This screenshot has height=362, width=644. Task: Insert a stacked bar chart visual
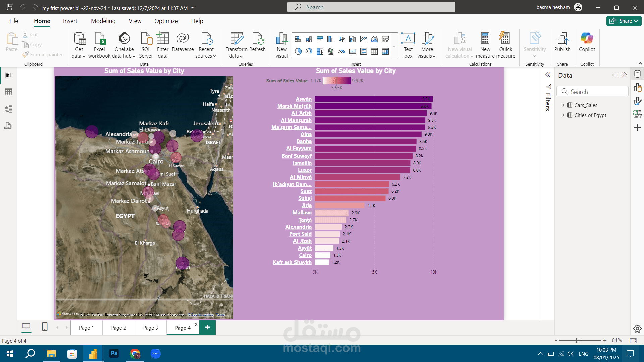[x=298, y=39]
